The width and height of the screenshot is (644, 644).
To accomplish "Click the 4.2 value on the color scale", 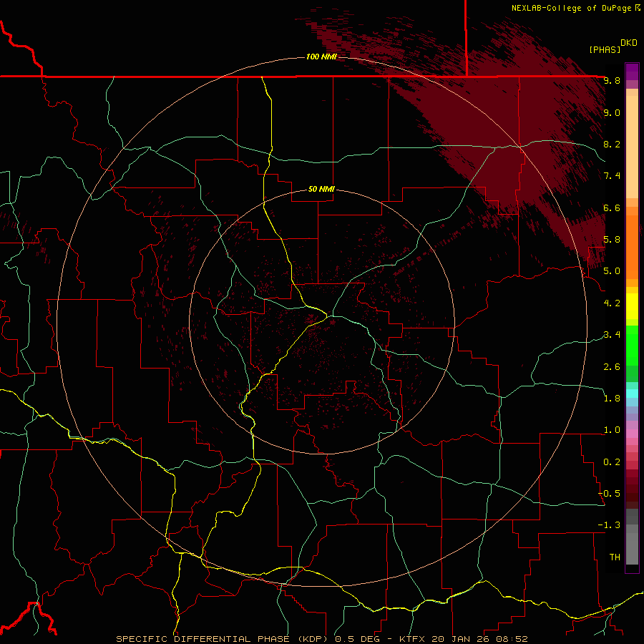I will [612, 303].
